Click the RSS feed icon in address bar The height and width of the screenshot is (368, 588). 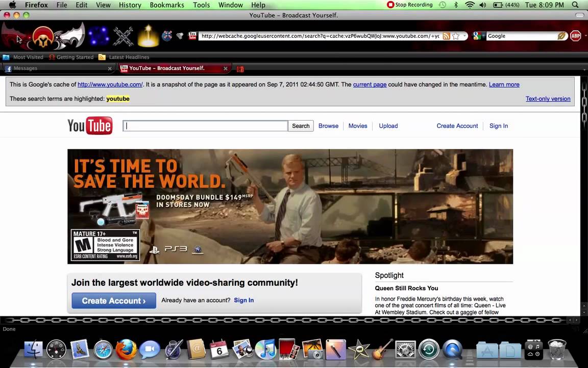click(x=446, y=36)
